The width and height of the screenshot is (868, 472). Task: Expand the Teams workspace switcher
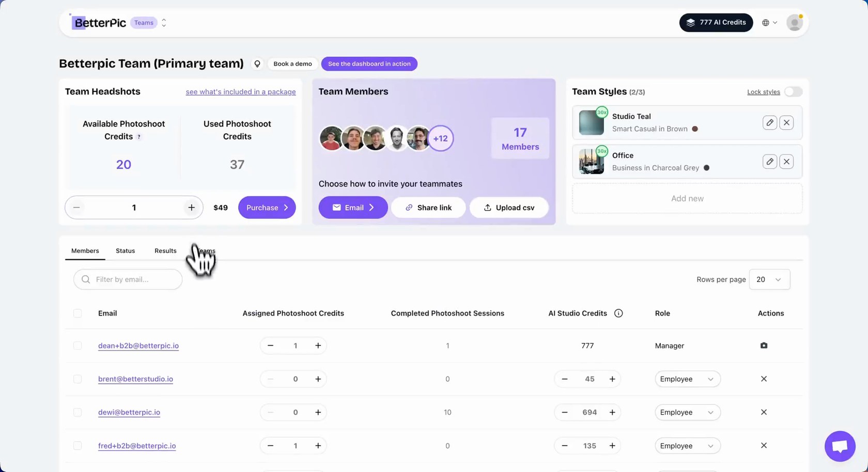coord(164,23)
